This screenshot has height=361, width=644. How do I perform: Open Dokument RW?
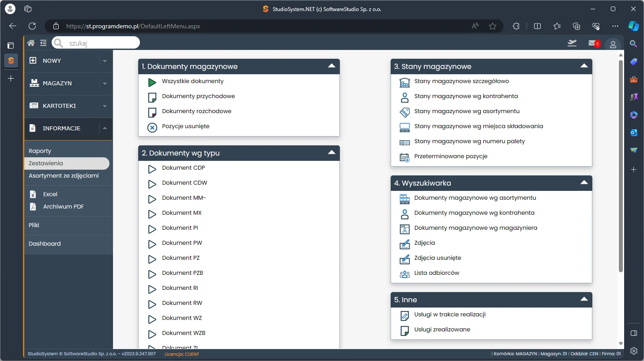[182, 303]
